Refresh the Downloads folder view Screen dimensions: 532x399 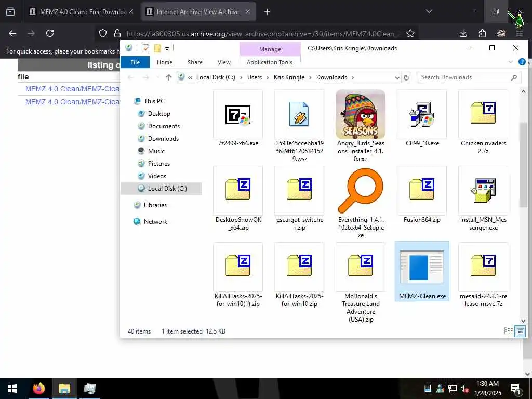pyautogui.click(x=406, y=77)
